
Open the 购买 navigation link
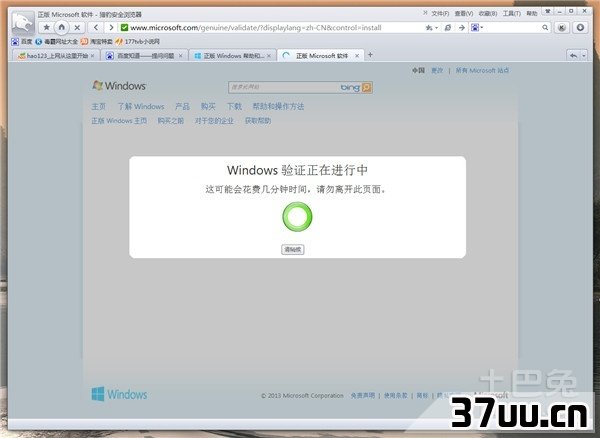click(208, 106)
